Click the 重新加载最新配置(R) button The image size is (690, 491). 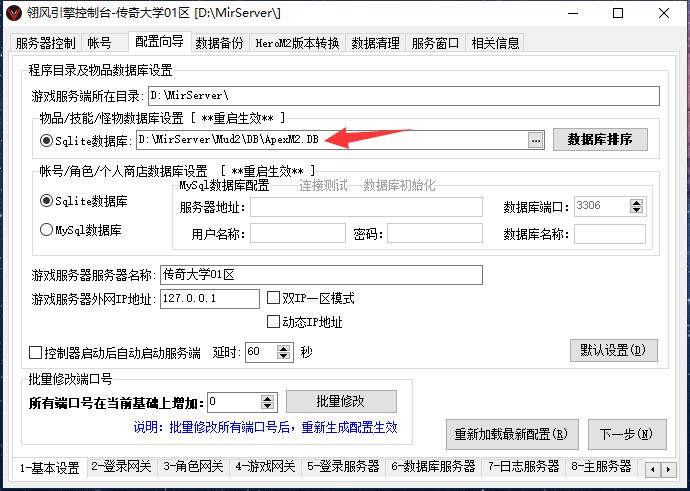tap(512, 434)
